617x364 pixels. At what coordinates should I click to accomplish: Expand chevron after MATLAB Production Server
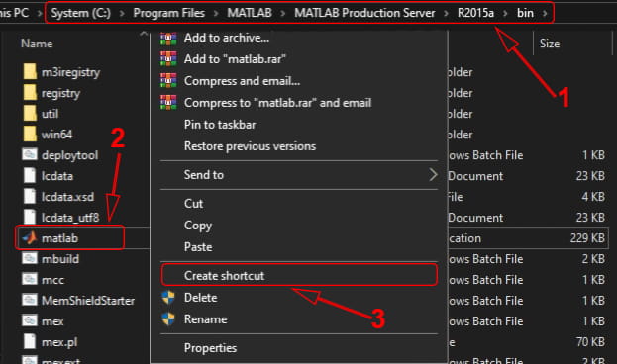[446, 14]
